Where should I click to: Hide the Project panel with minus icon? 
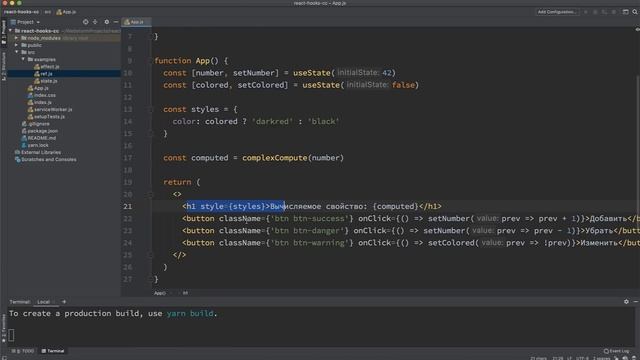pos(116,22)
